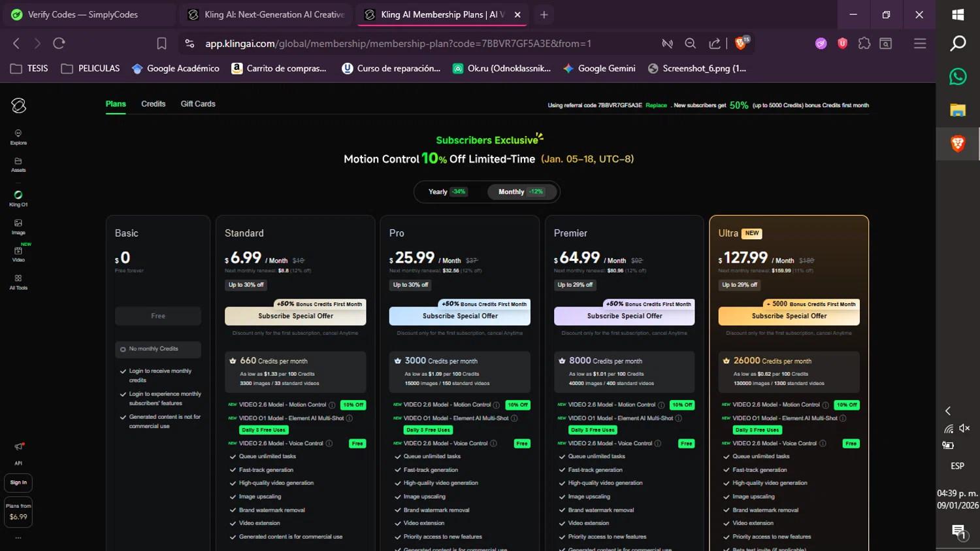Click the sidebar more options ellipsis

(18, 538)
